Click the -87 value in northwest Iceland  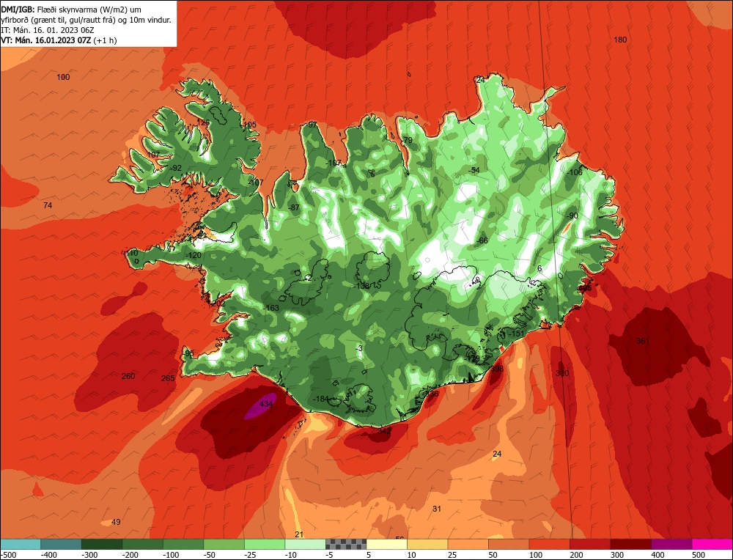pos(294,207)
